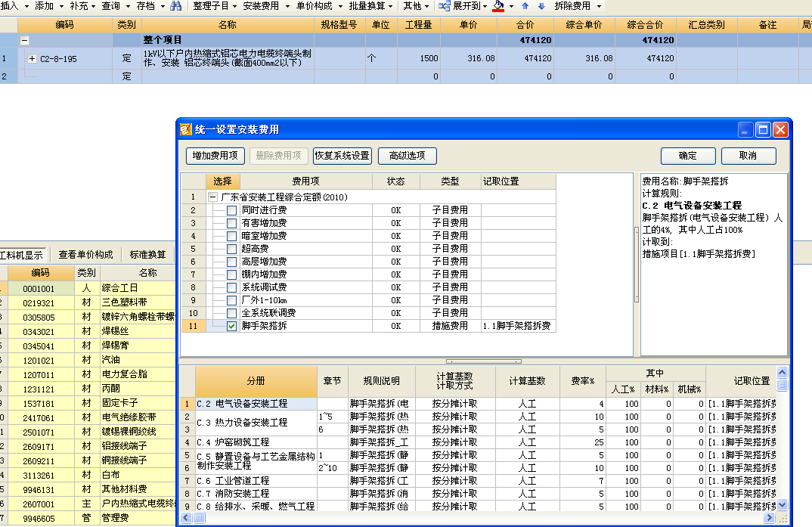Click the blue move up arrow icon
This screenshot has width=812, height=527.
pyautogui.click(x=525, y=6)
